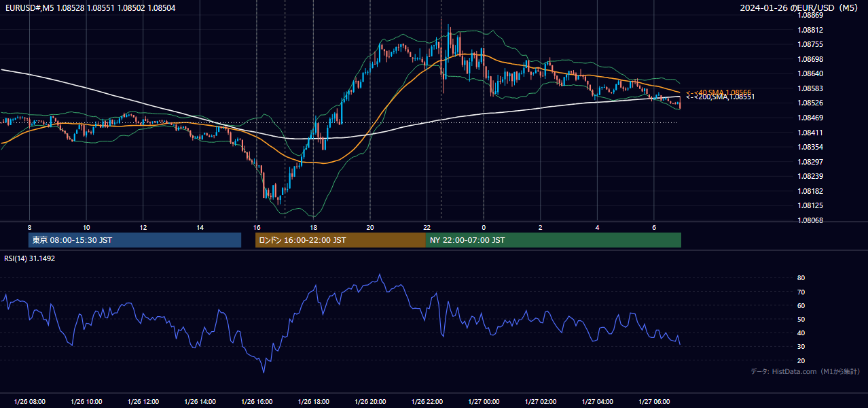Click the 1/26 12:00 time axis label
The image size is (868, 408).
[143, 402]
